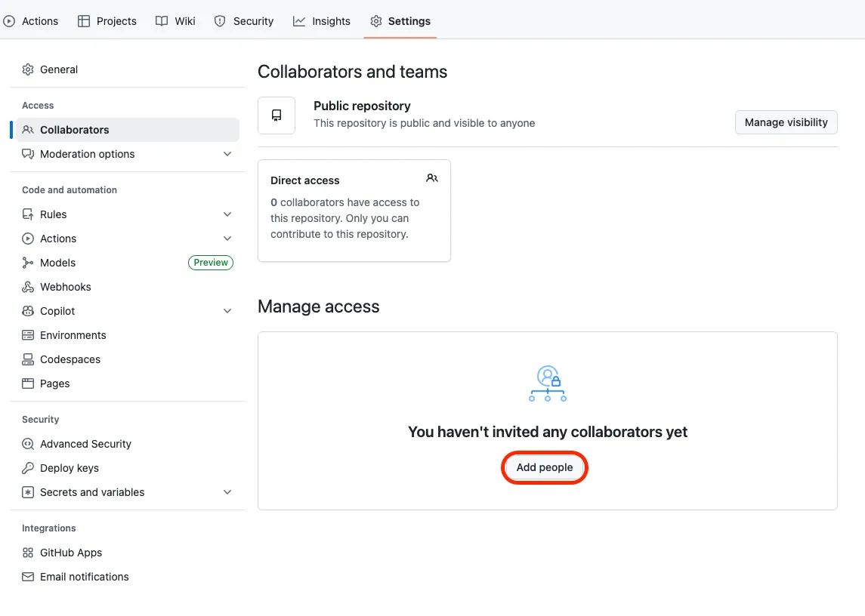865x616 pixels.
Task: Open Models settings link
Action: [x=128, y=263]
